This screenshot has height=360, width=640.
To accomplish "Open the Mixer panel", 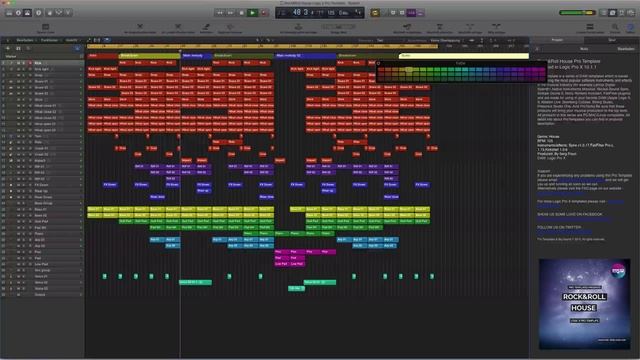I will click(x=59, y=13).
